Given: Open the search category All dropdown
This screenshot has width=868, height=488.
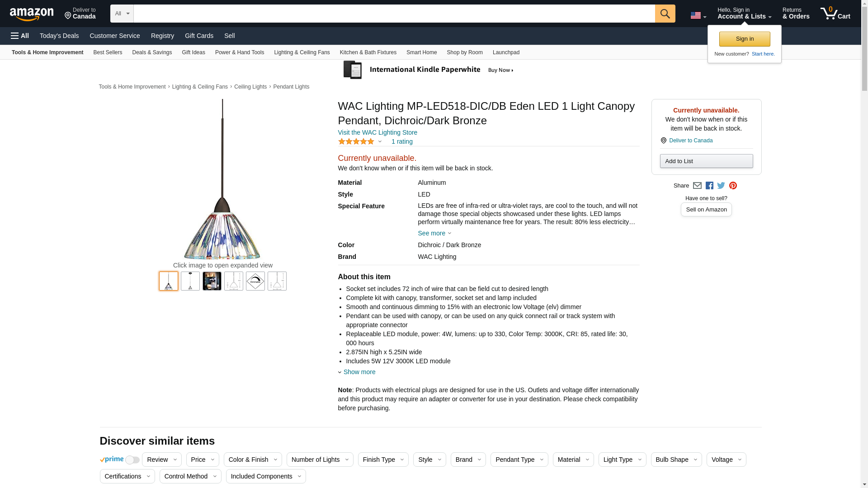Looking at the screenshot, I should click(x=122, y=14).
